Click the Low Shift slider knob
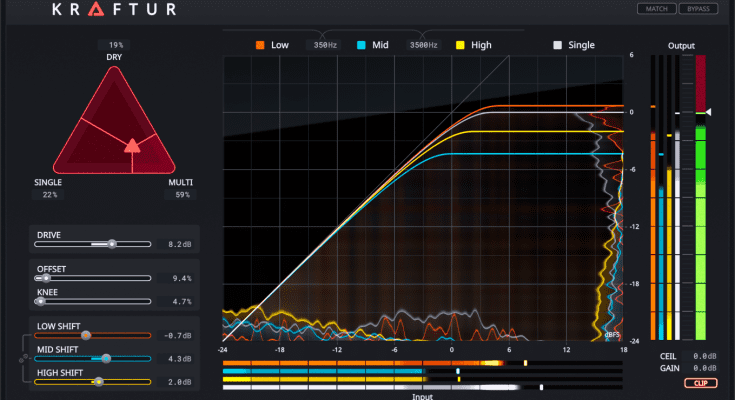735x400 pixels. pyautogui.click(x=86, y=335)
